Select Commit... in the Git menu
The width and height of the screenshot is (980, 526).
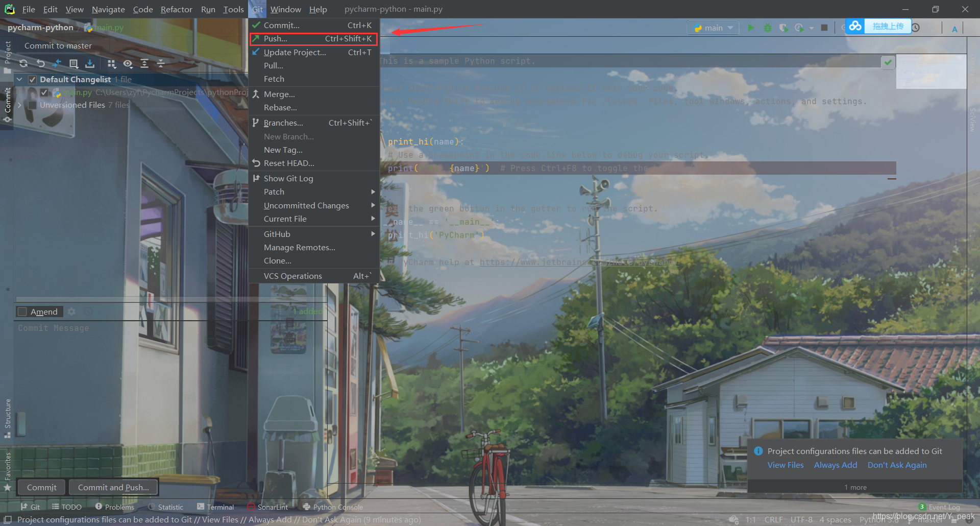click(313, 25)
